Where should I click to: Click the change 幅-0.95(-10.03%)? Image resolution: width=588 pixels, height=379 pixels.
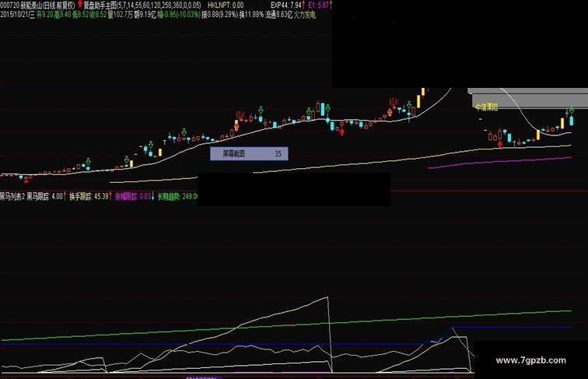(x=179, y=15)
